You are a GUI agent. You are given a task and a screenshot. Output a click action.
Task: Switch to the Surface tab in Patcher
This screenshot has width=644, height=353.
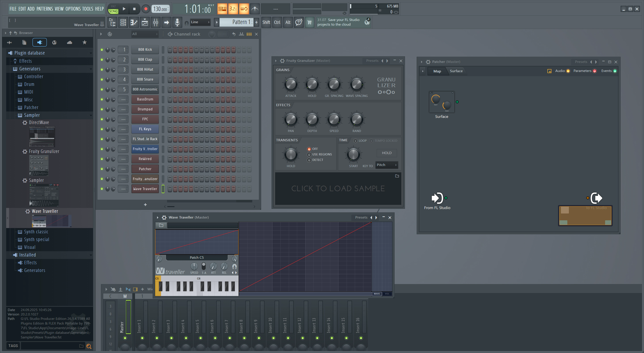456,71
